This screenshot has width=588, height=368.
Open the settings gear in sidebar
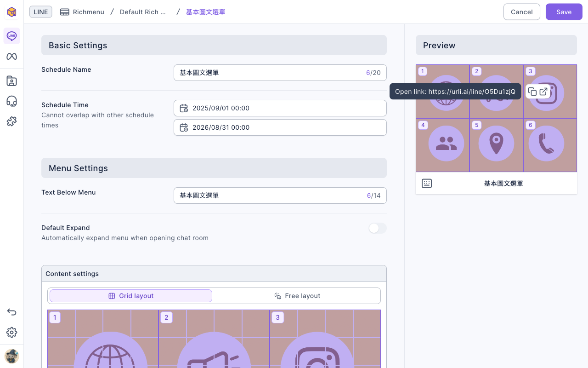click(11, 333)
